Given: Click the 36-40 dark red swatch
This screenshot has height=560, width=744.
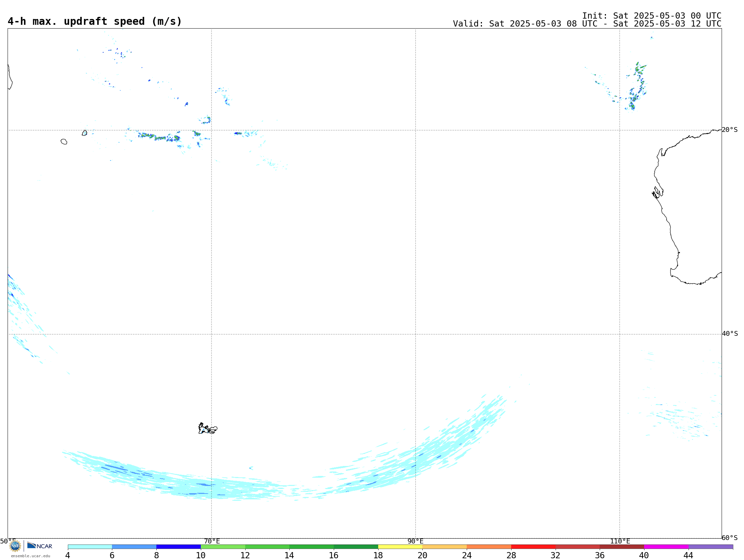Looking at the screenshot, I should click(622, 547).
